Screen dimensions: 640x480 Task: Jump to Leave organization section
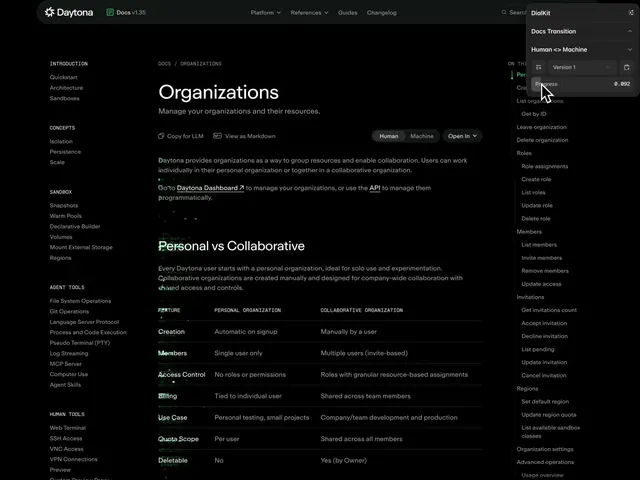point(541,127)
